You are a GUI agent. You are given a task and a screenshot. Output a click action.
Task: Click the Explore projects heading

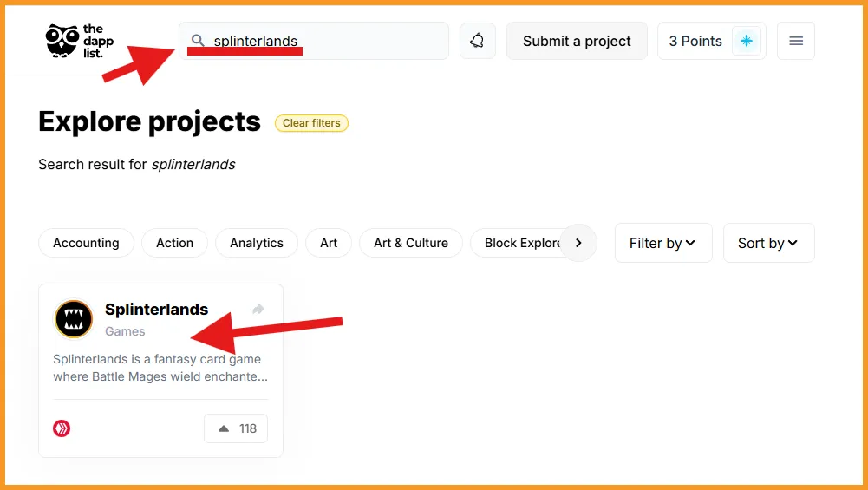click(149, 121)
